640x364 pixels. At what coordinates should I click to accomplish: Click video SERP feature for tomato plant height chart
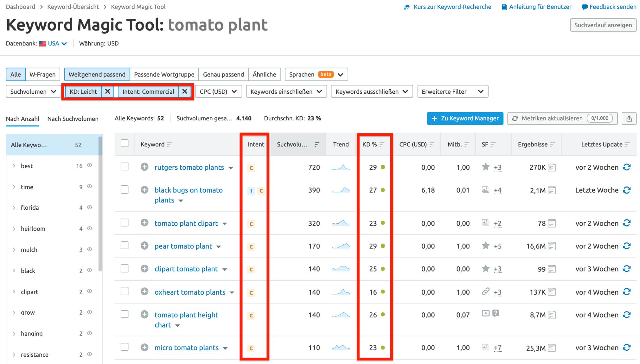(x=485, y=313)
